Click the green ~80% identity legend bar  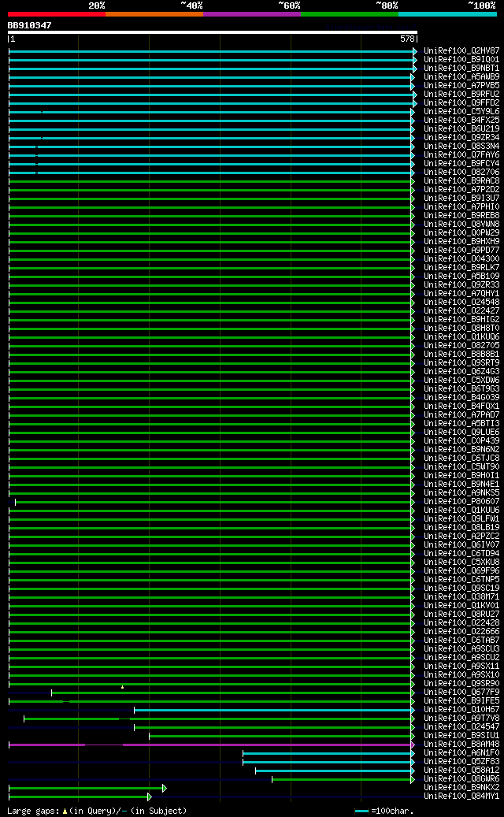pyautogui.click(x=350, y=14)
